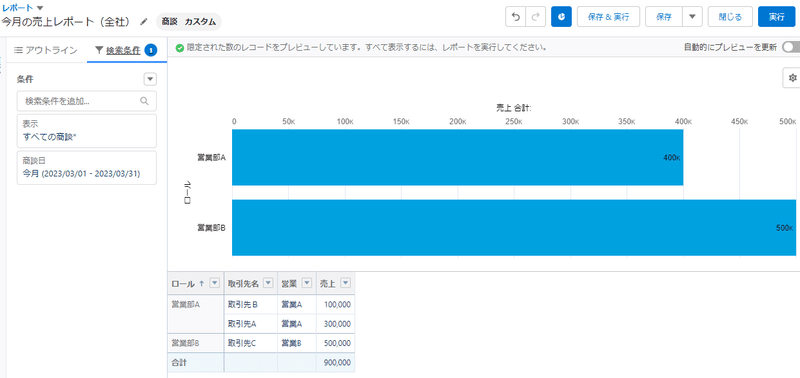Select the 500,000 sales cell
Image resolution: width=800 pixels, height=378 pixels.
(x=336, y=343)
